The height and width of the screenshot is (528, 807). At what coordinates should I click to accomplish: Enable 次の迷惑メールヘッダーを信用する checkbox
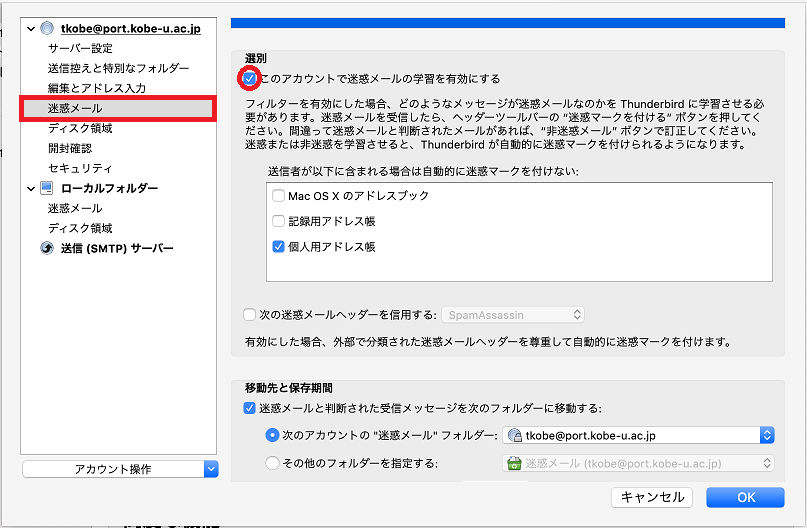coord(250,314)
